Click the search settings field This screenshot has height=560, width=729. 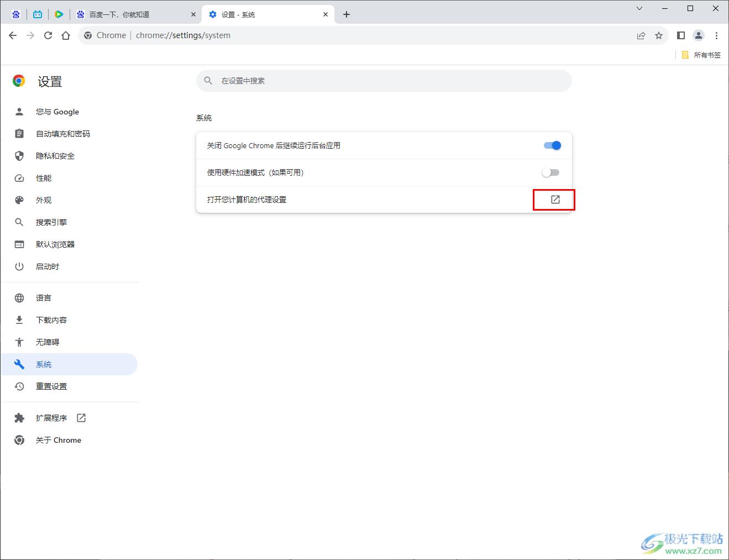pyautogui.click(x=384, y=81)
